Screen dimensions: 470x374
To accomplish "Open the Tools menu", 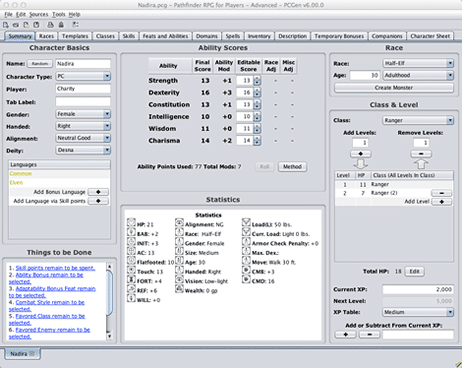I will [58, 14].
